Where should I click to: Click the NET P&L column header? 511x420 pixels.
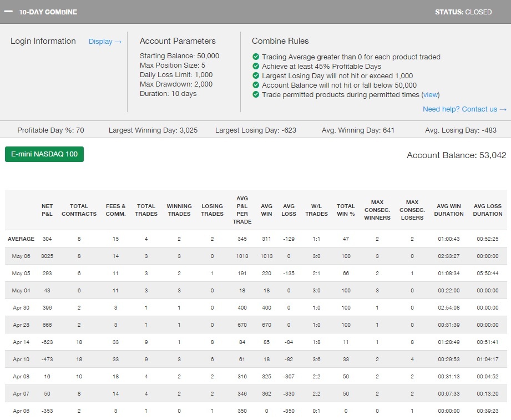click(47, 210)
